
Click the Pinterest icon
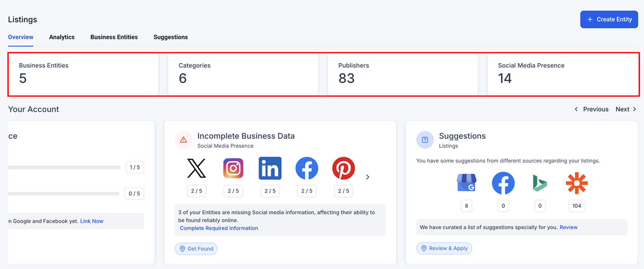(x=343, y=169)
